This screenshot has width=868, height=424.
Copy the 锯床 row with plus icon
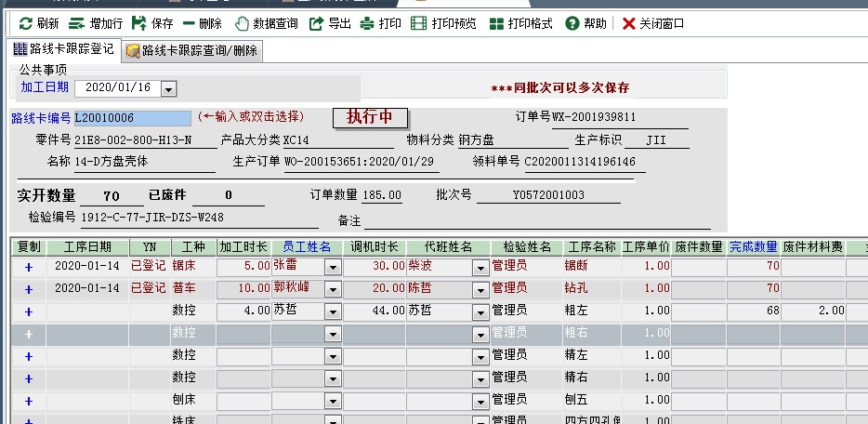pos(29,268)
